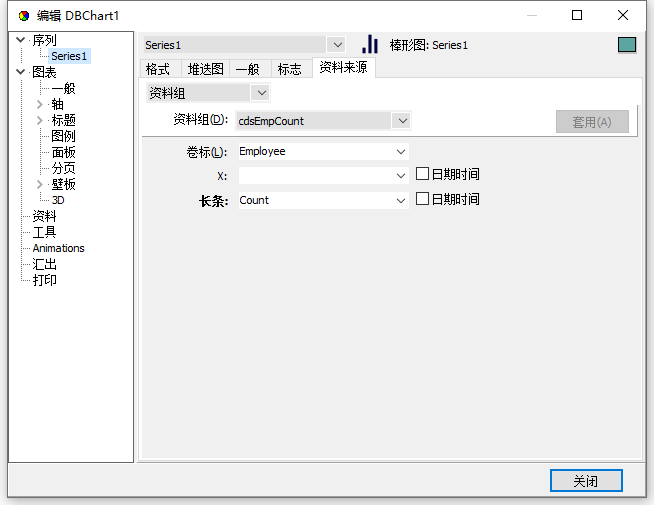Select 汇出 in the tree
The width and height of the screenshot is (654, 505).
(44, 264)
